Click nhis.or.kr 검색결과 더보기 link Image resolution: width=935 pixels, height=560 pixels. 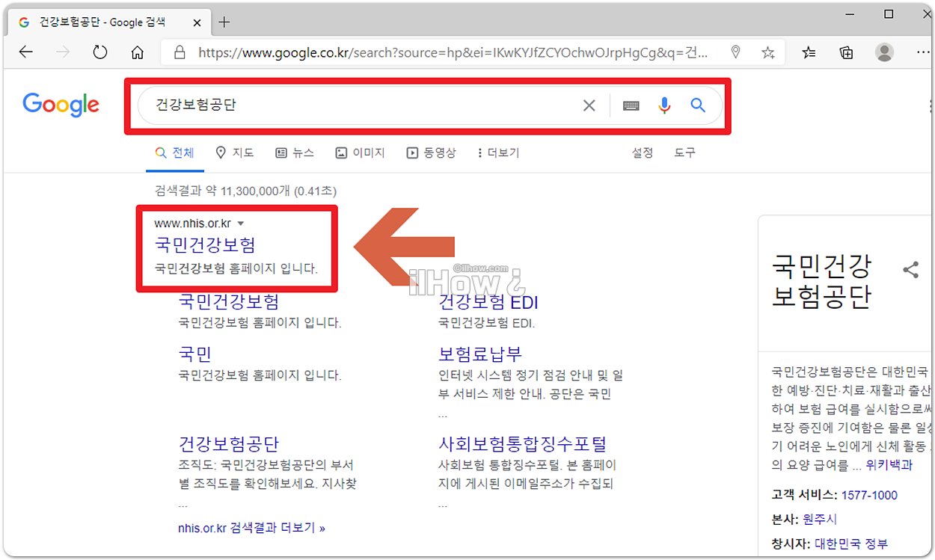pos(251,528)
